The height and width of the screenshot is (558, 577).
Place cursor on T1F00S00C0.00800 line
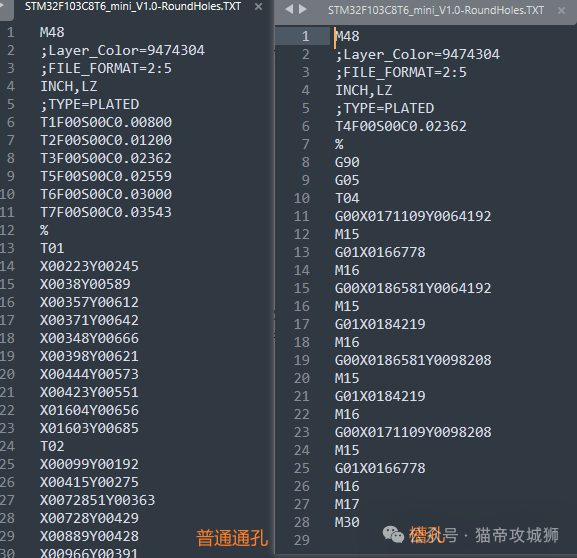tap(106, 122)
